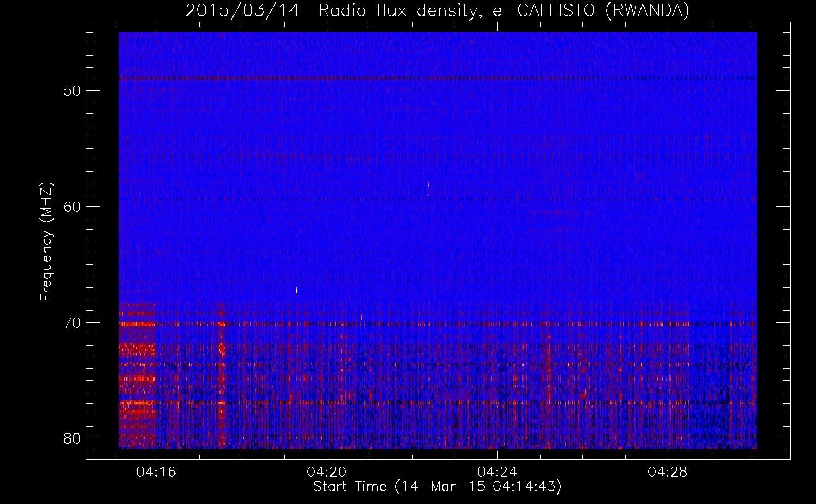This screenshot has height=504, width=816.
Task: Select the '70' frequency axis label
Action: click(x=72, y=323)
